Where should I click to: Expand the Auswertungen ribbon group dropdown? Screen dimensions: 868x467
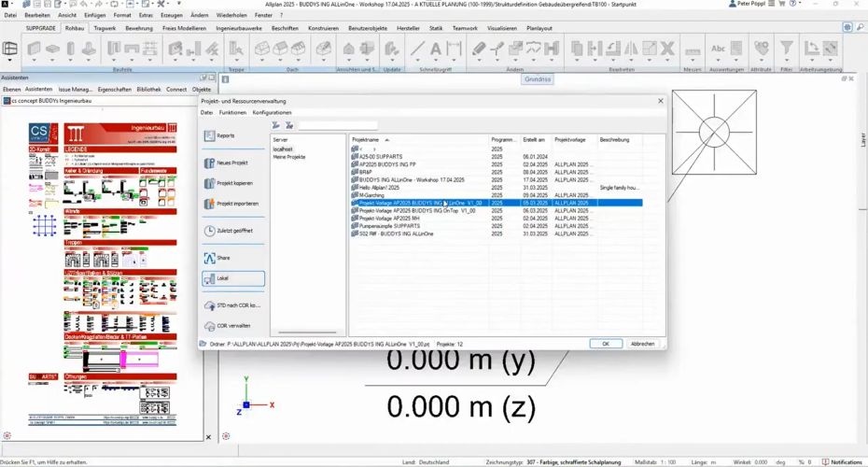point(726,68)
